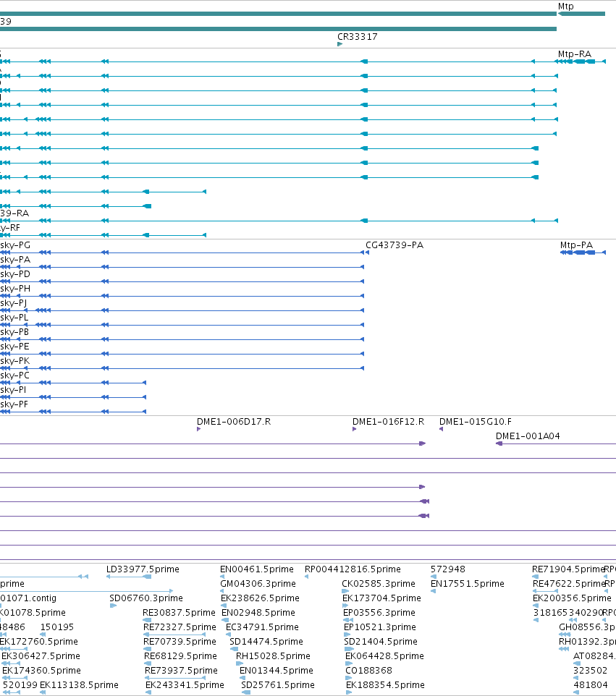The image size is (616, 696).
Task: Click the CK02585.3prime label
Action: coord(379,584)
